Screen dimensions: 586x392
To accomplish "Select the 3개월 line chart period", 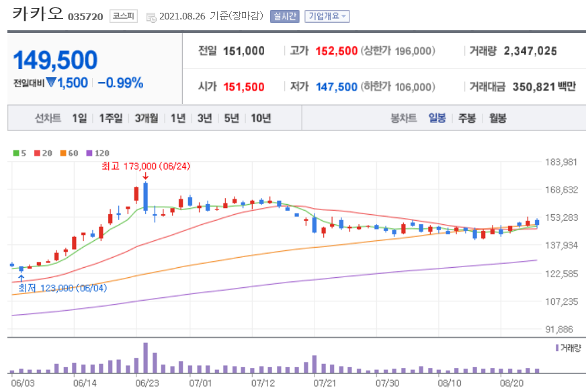I will pos(146,118).
